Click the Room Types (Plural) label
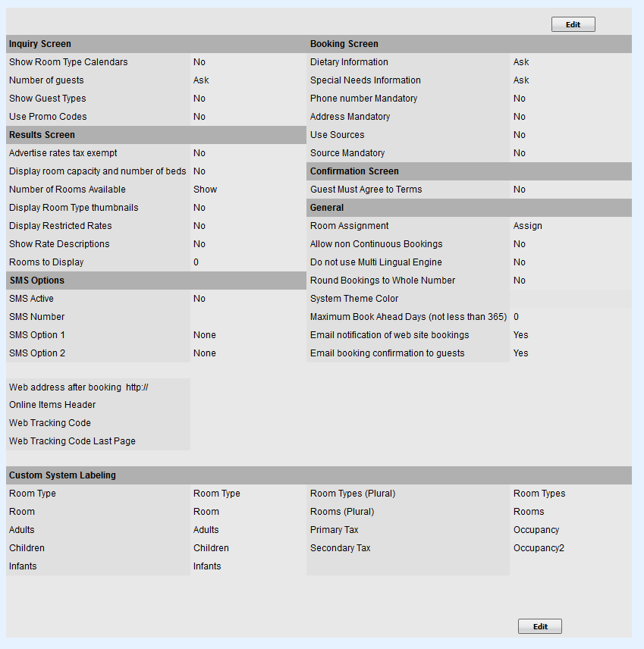 tap(353, 494)
